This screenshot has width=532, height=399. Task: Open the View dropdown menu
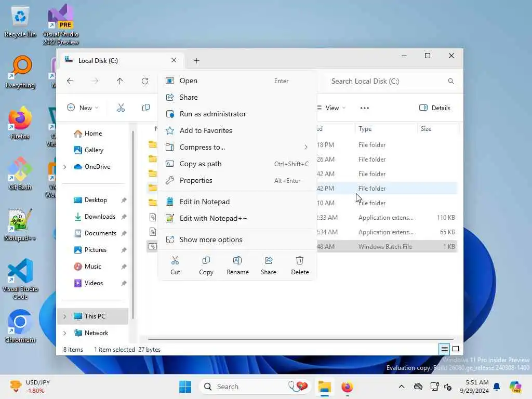point(331,108)
